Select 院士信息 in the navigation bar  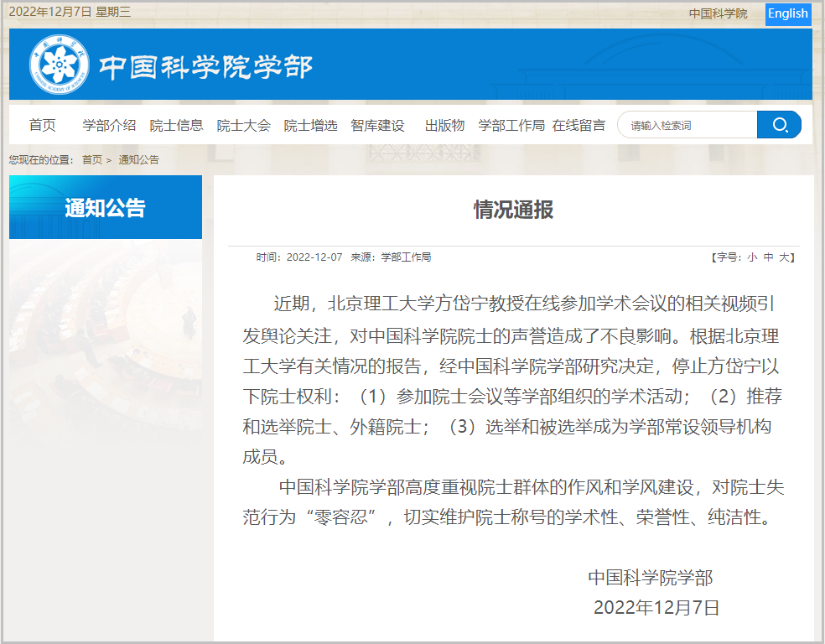click(x=176, y=124)
